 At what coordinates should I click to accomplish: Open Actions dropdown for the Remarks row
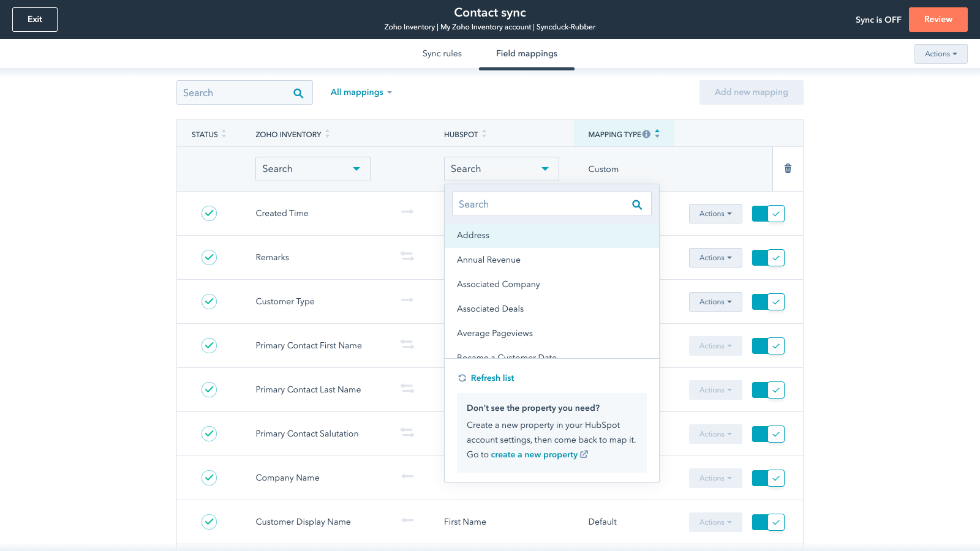(715, 258)
